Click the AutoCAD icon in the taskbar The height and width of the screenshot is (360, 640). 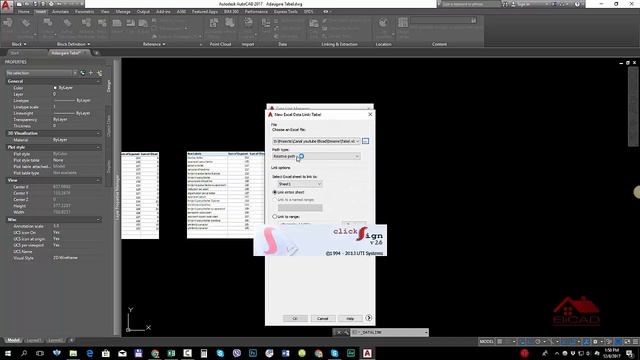(367, 353)
